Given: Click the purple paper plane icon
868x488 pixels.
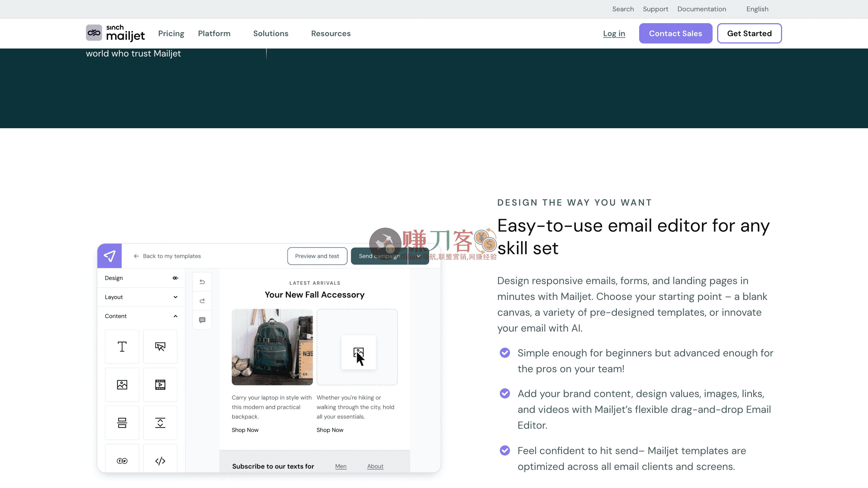Looking at the screenshot, I should coord(110,256).
